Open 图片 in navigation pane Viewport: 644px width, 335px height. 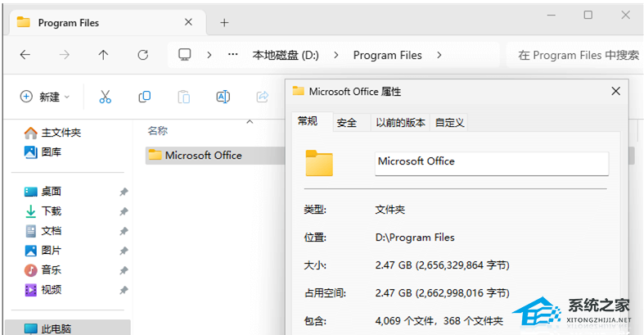43,251
